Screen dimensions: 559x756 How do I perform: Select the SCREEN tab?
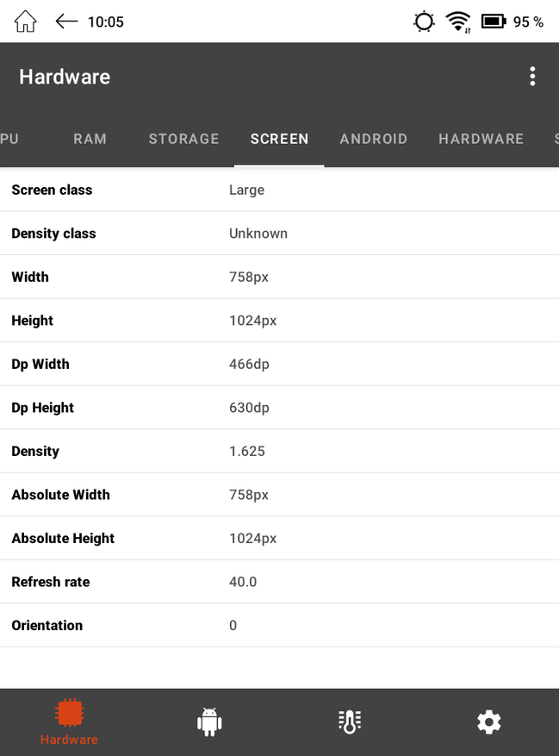(279, 139)
